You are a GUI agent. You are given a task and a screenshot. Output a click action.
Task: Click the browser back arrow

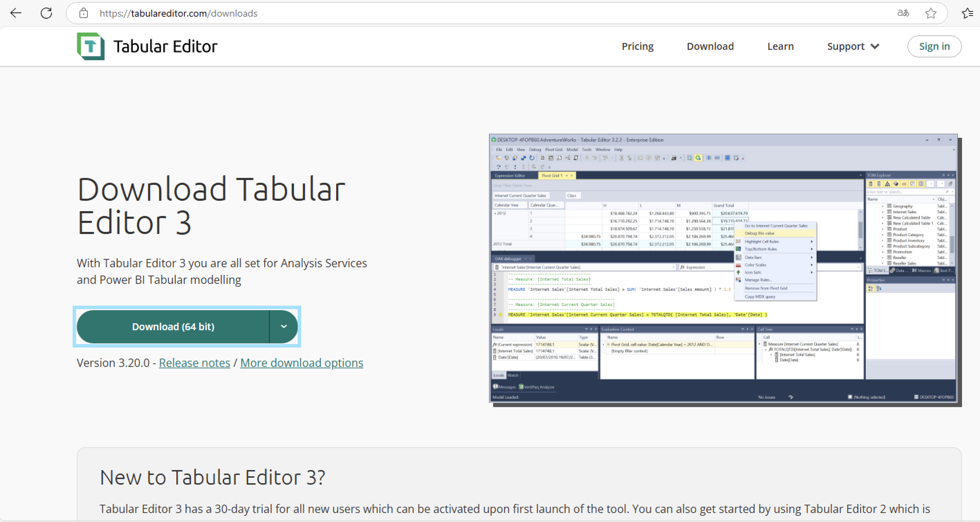pyautogui.click(x=16, y=13)
